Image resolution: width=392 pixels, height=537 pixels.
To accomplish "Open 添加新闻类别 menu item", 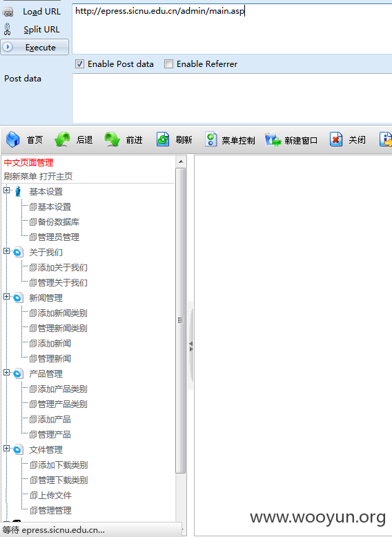I will click(x=63, y=313).
